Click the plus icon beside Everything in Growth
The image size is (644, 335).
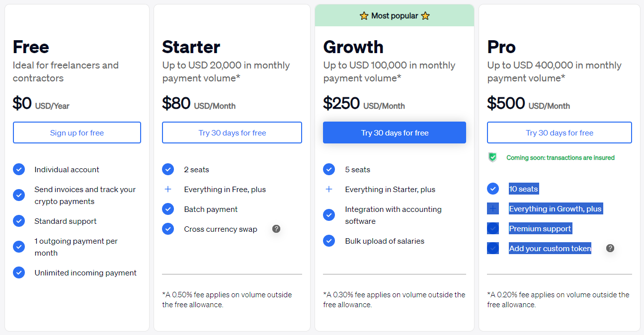pyautogui.click(x=493, y=209)
